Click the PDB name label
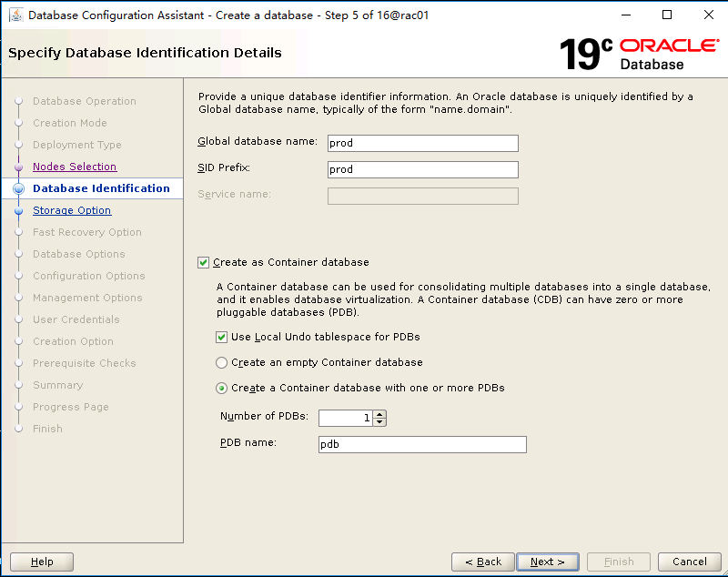Image resolution: width=728 pixels, height=577 pixels. pyautogui.click(x=248, y=442)
